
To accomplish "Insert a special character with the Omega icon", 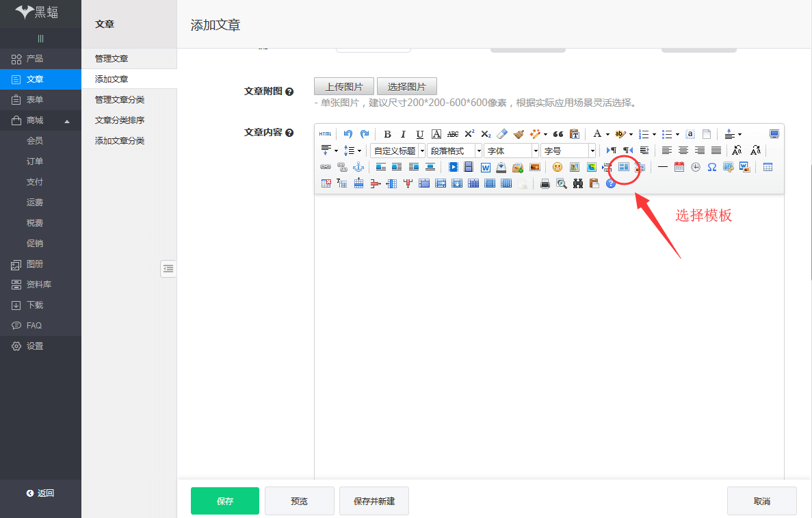I will pyautogui.click(x=711, y=166).
